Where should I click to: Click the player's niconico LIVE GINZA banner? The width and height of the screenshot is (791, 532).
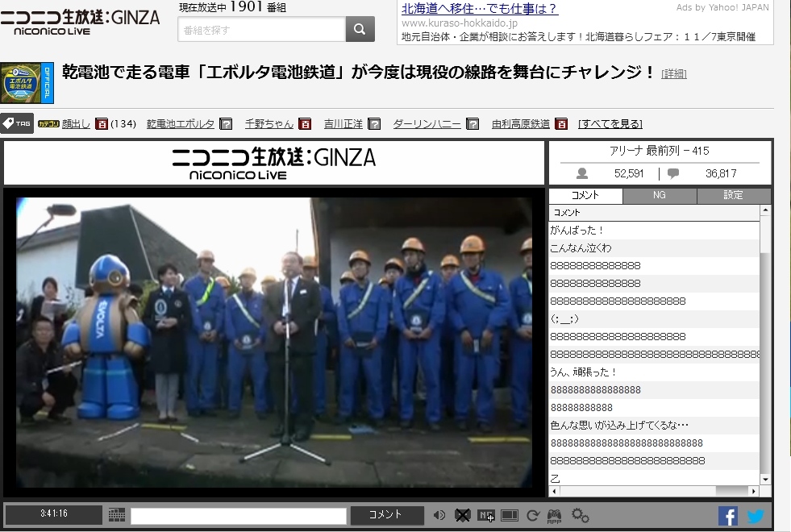[274, 163]
